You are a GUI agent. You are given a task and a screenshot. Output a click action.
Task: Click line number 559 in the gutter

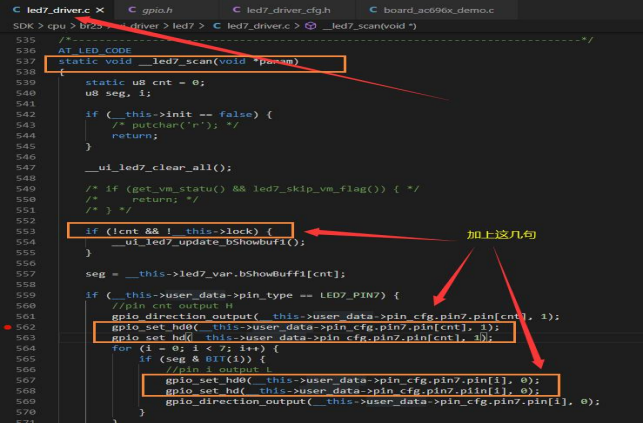[26, 295]
